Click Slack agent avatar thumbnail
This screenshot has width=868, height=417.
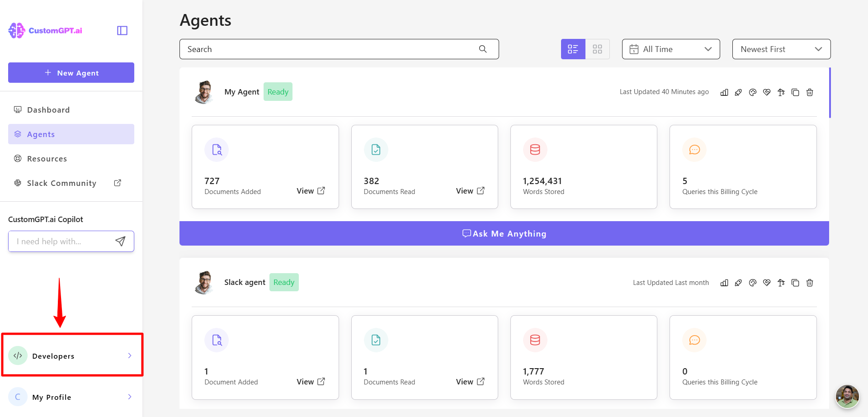pyautogui.click(x=204, y=282)
